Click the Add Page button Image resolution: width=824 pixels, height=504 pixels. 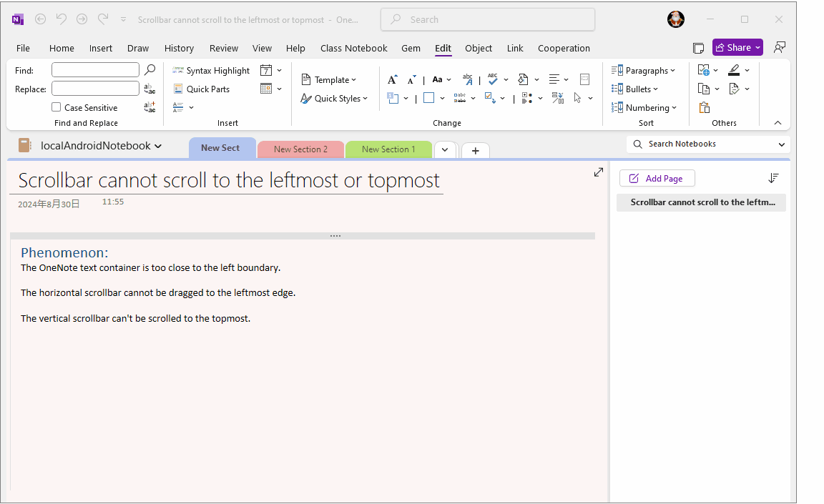click(657, 179)
